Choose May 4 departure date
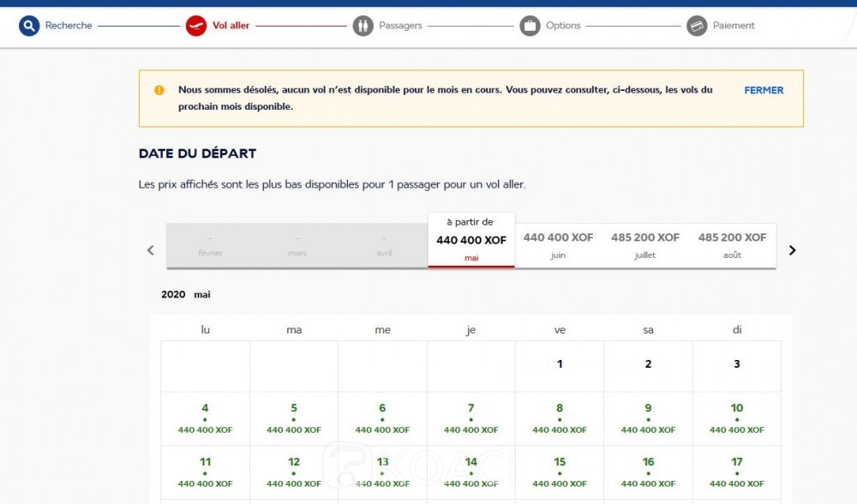 pos(205,418)
